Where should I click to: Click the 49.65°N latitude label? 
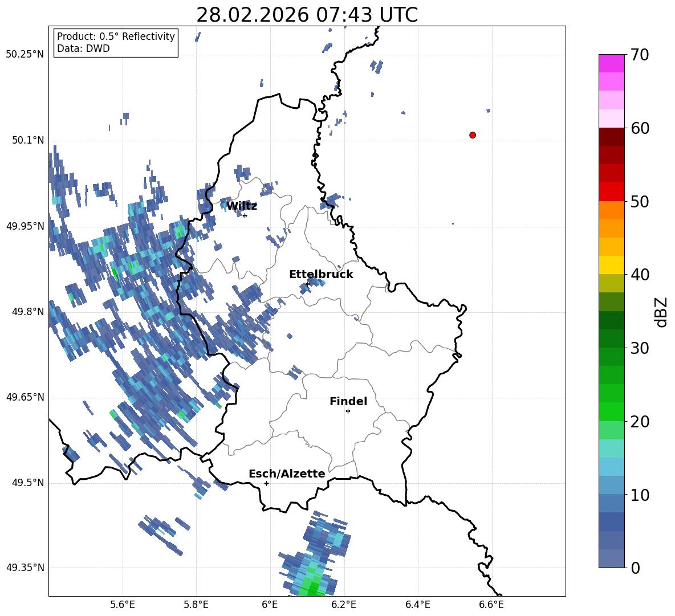point(25,397)
